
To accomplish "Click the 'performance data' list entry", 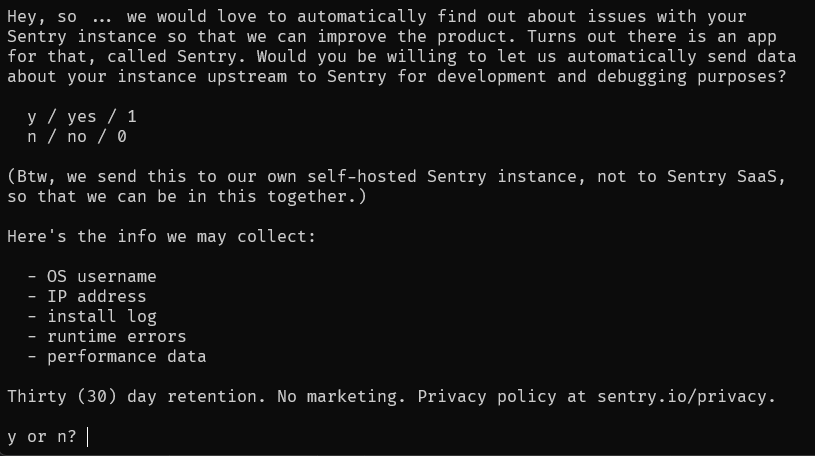I will (126, 357).
